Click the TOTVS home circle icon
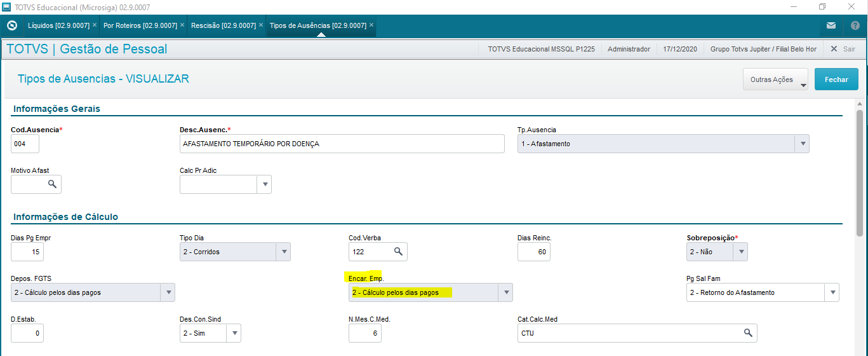Viewport: 868px width, 356px height. tap(11, 25)
